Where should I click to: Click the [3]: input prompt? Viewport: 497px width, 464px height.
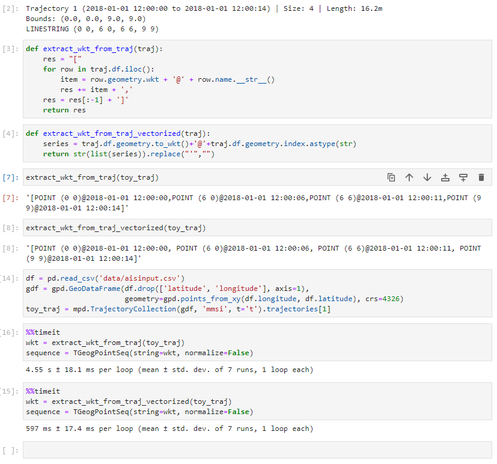coord(10,49)
